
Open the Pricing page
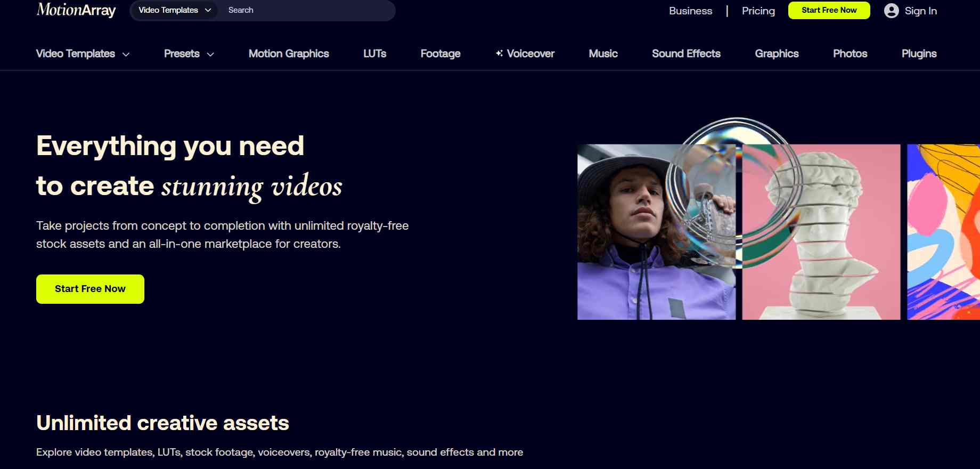click(x=758, y=11)
